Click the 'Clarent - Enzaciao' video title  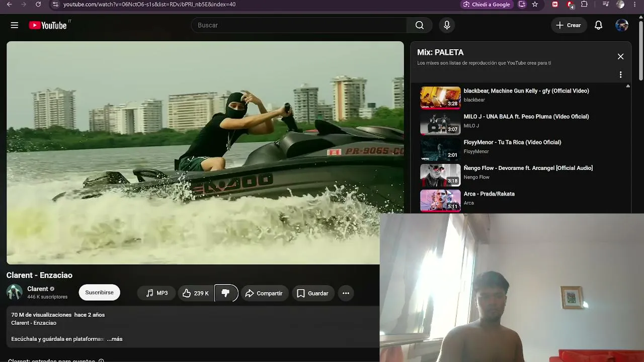click(x=39, y=275)
